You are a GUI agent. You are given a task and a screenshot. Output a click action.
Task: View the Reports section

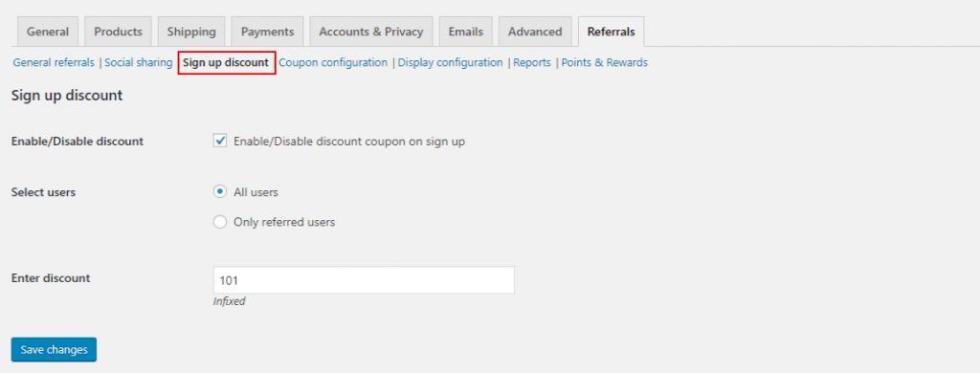(x=532, y=62)
